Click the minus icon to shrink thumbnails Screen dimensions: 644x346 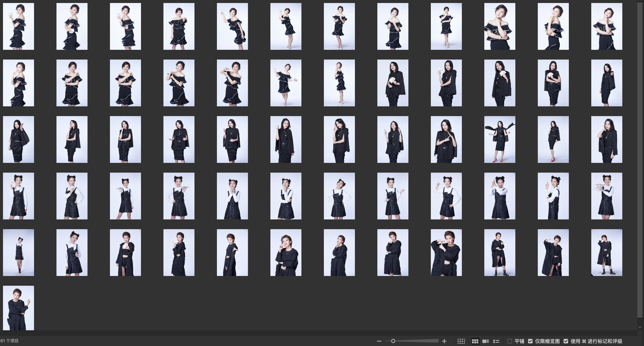pos(379,341)
